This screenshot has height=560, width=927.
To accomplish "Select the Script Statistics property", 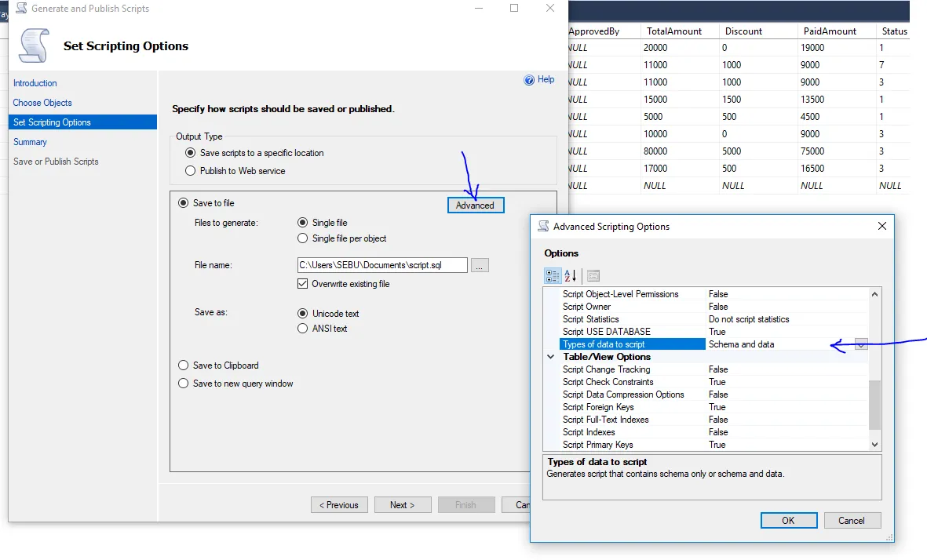I will [x=713, y=319].
